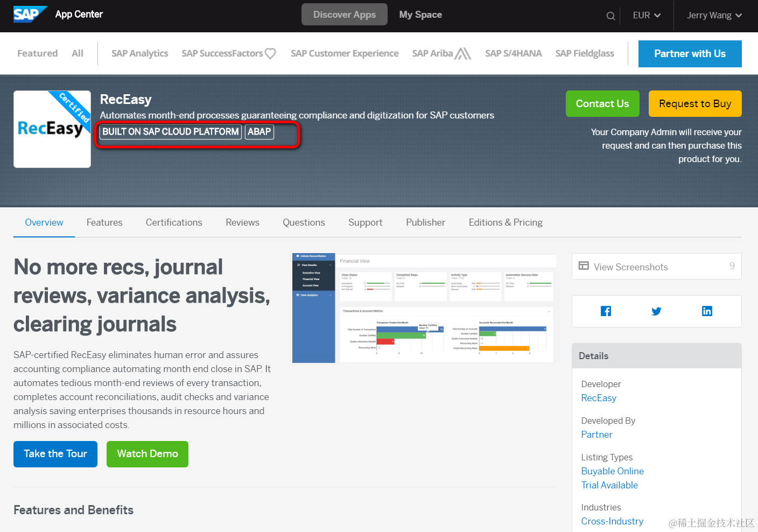Image resolution: width=758 pixels, height=532 pixels.
Task: Click the App Center title
Action: click(x=79, y=15)
